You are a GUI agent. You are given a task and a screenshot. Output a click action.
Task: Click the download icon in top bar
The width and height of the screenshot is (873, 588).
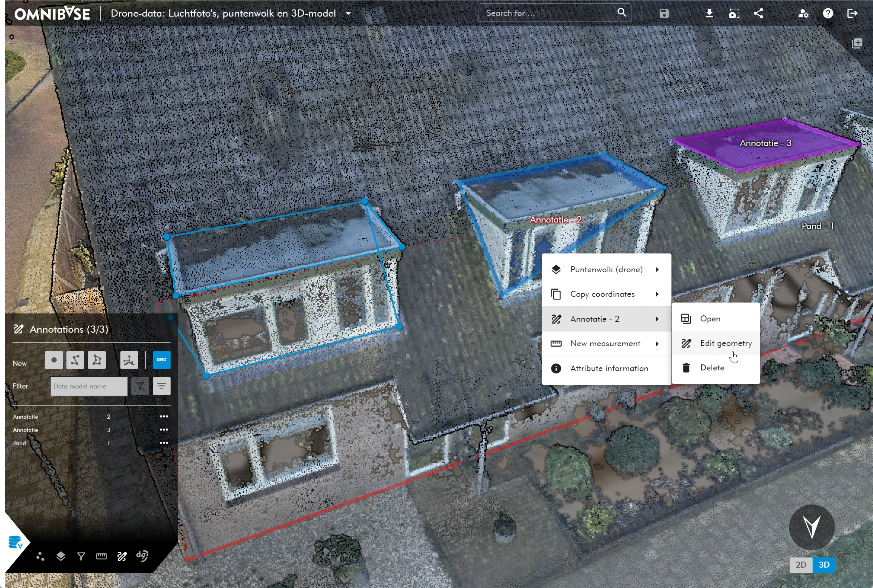(709, 14)
